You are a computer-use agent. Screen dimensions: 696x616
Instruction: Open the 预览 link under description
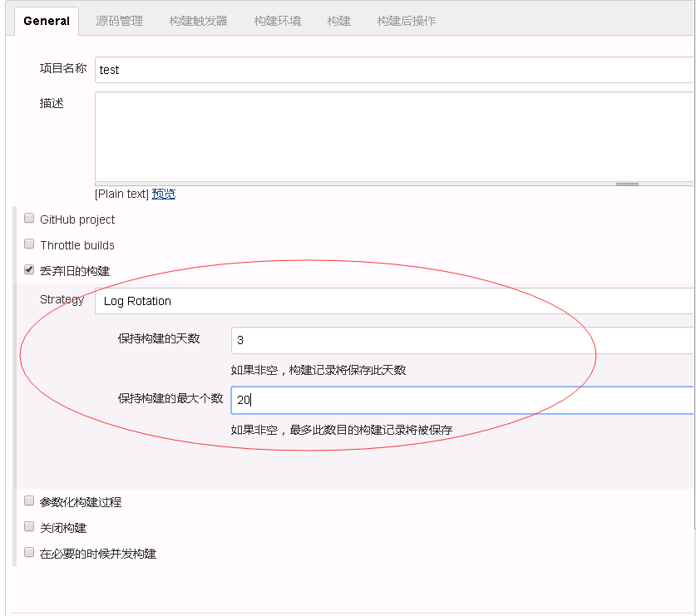(x=164, y=194)
